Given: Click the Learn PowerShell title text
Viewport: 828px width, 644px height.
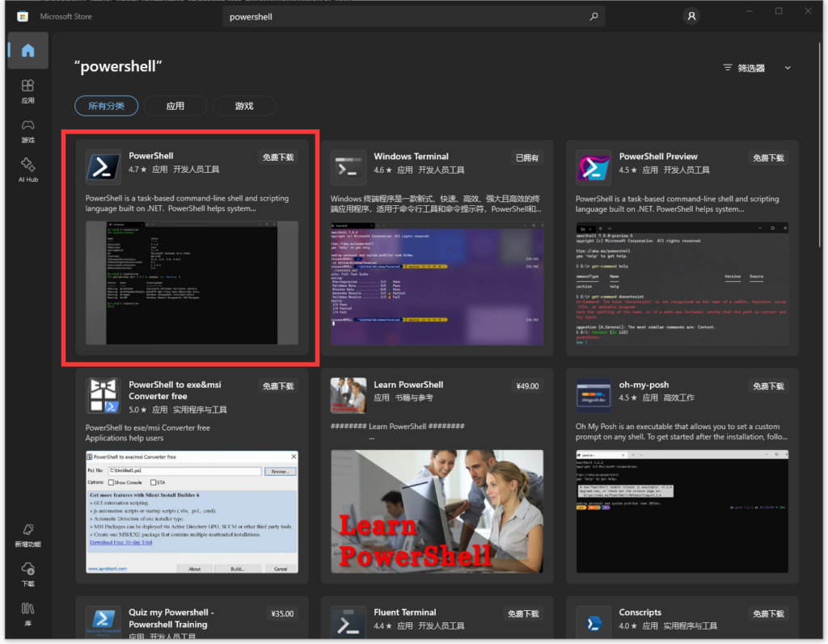Looking at the screenshot, I should tap(408, 385).
